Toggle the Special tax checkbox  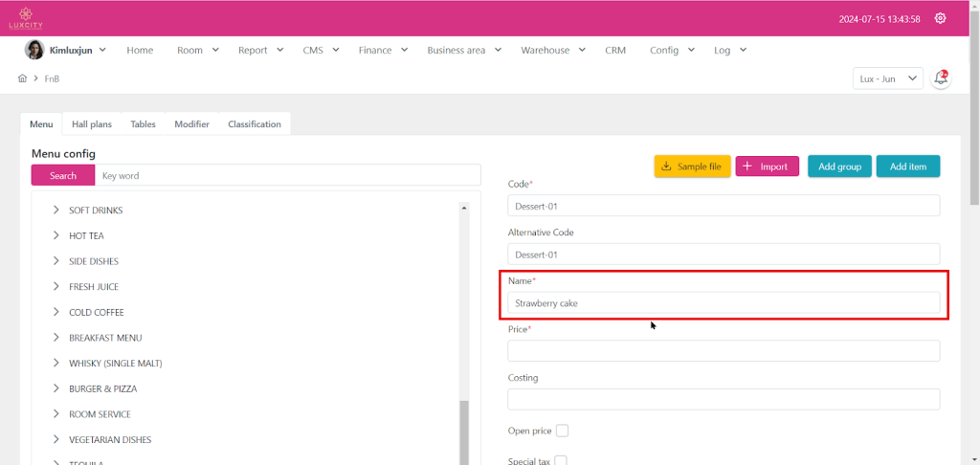(561, 460)
